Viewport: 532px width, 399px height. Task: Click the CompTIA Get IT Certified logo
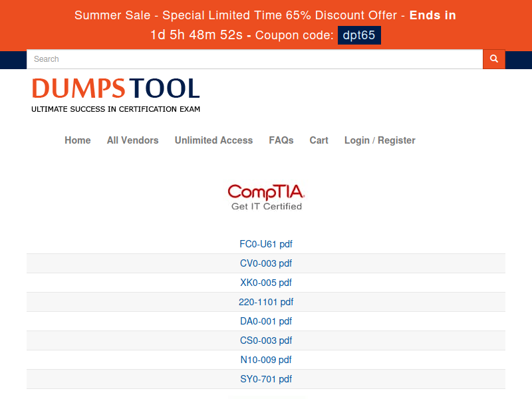(x=267, y=197)
